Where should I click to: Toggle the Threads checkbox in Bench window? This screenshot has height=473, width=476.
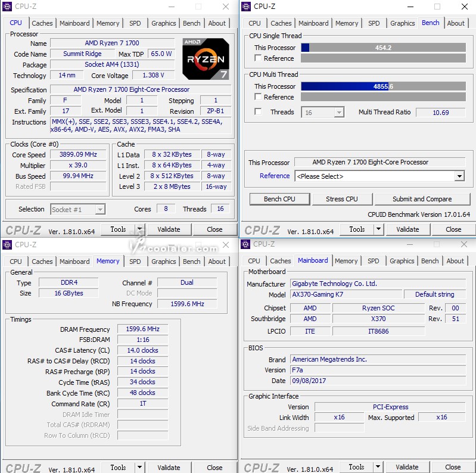[x=258, y=112]
